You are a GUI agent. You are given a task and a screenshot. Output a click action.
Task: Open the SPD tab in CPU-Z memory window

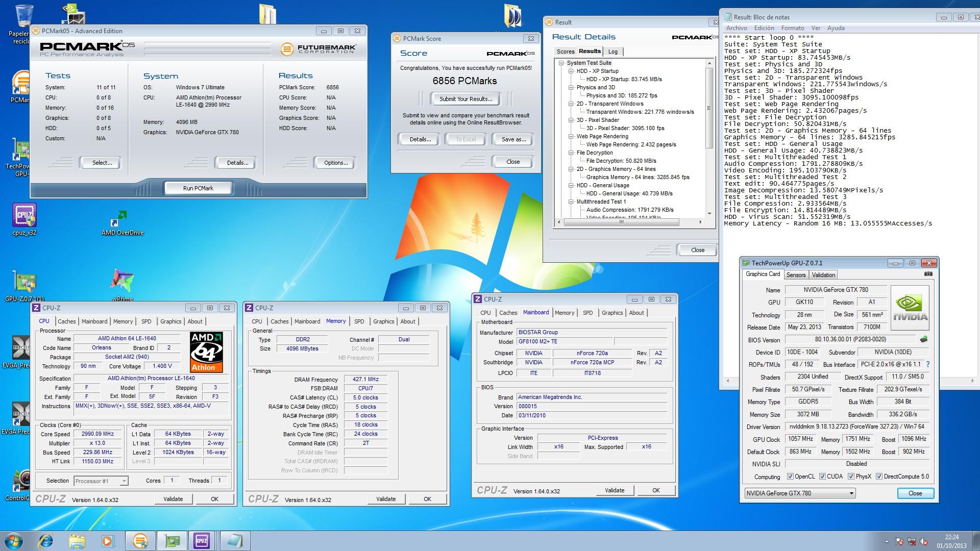coord(359,321)
